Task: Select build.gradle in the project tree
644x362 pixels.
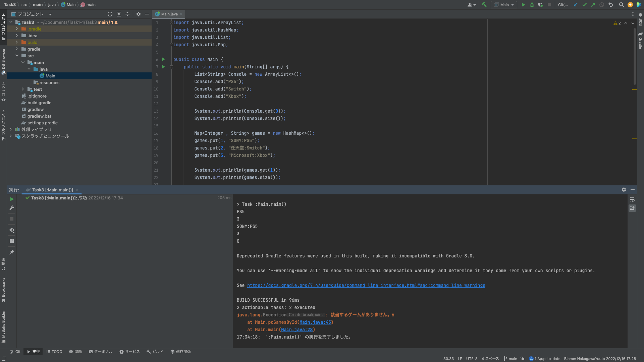Action: pos(40,103)
